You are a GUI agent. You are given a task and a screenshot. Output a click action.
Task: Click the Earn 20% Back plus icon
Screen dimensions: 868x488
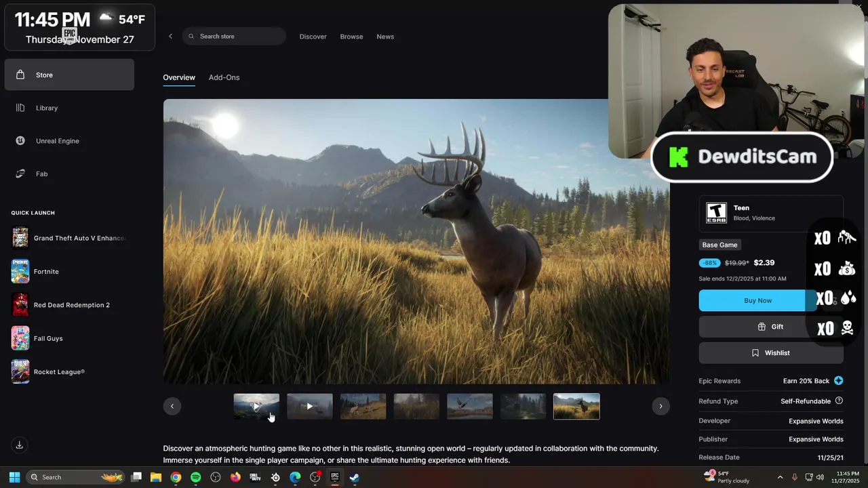pos(839,381)
